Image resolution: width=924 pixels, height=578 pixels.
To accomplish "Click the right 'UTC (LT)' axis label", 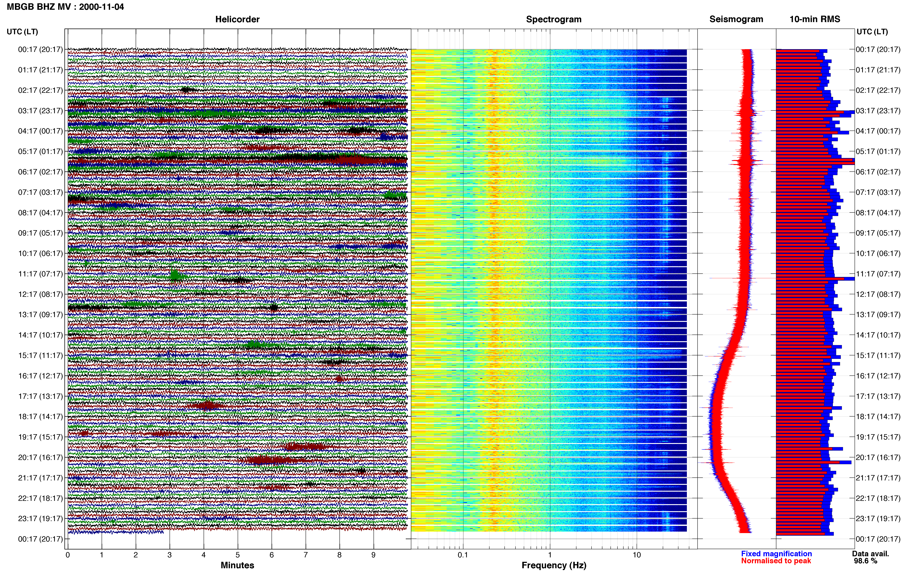I will tap(872, 32).
